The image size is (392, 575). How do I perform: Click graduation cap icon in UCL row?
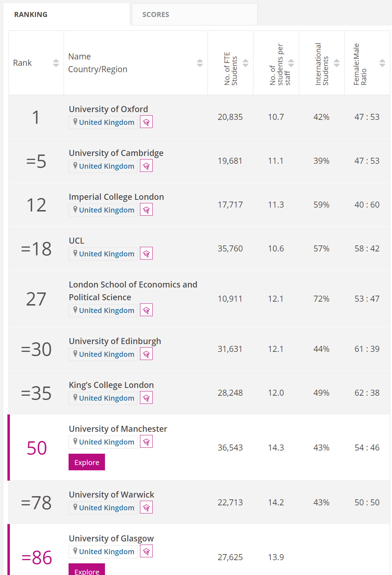(146, 254)
